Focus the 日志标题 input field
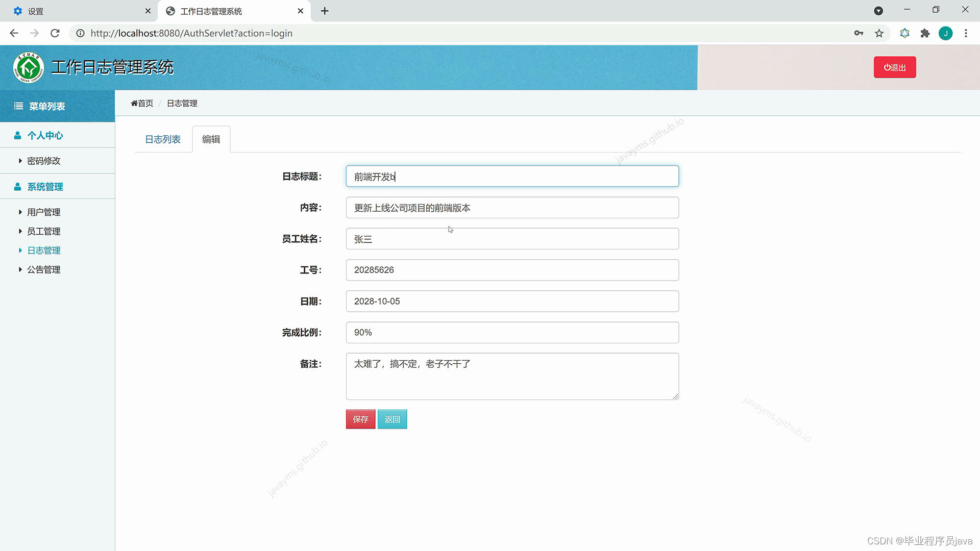This screenshot has height=551, width=980. 512,177
